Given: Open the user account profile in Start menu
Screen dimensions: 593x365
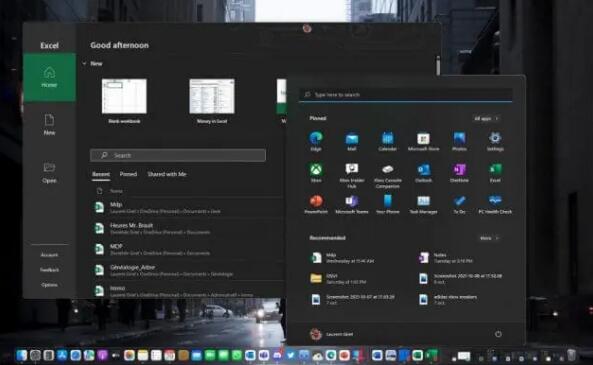Looking at the screenshot, I should click(331, 334).
